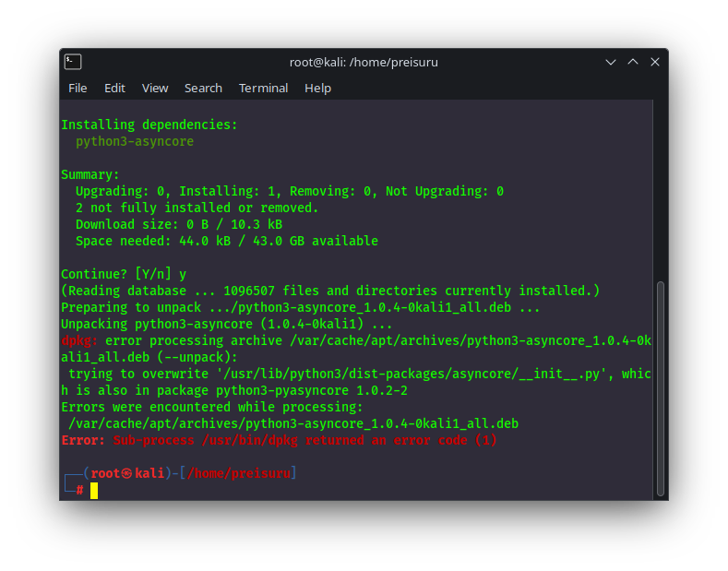728x571 pixels.
Task: Click the red dpkg: label
Action: point(79,340)
